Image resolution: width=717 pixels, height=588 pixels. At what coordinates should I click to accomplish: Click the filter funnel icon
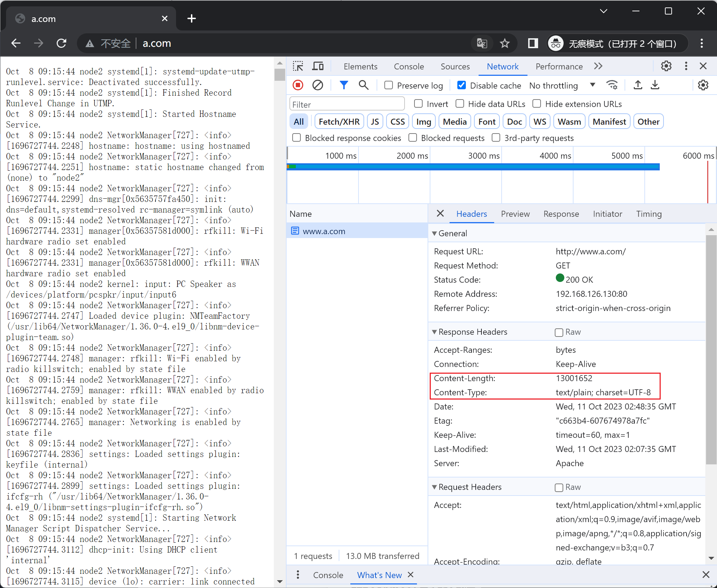click(x=344, y=86)
